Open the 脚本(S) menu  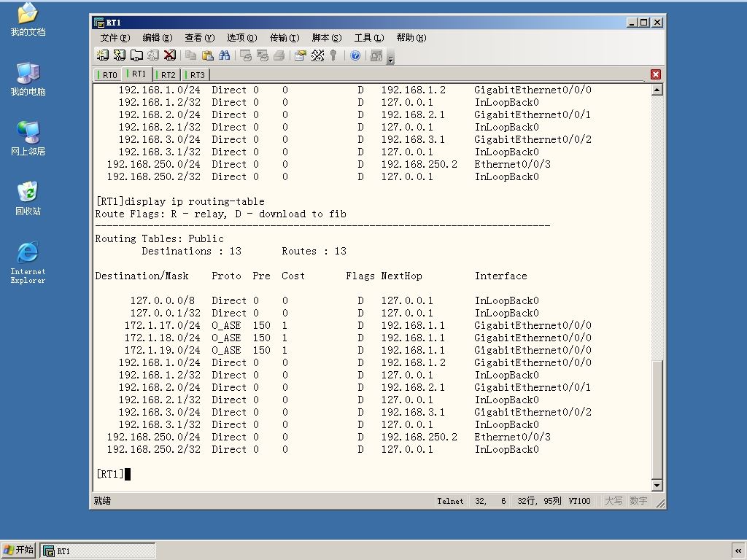pyautogui.click(x=327, y=38)
